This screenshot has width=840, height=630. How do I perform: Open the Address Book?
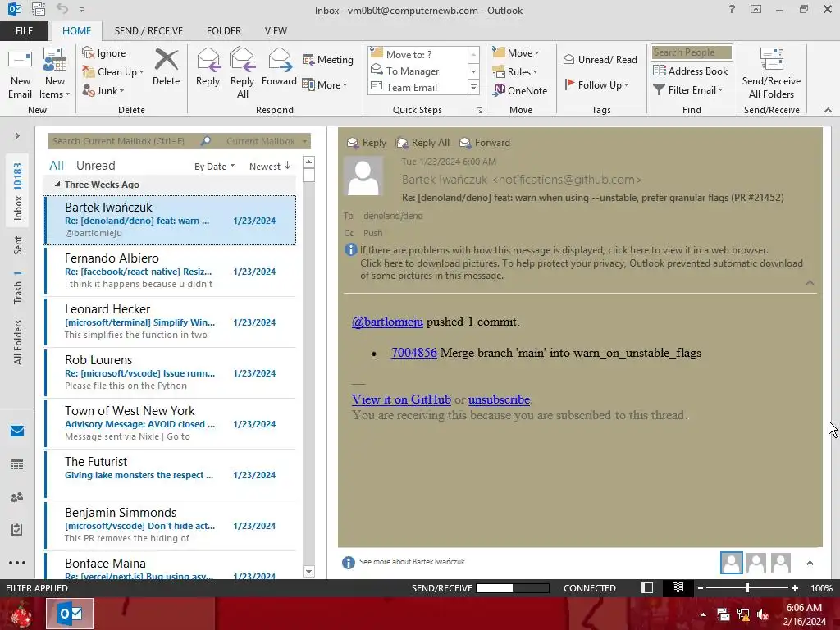tap(690, 71)
